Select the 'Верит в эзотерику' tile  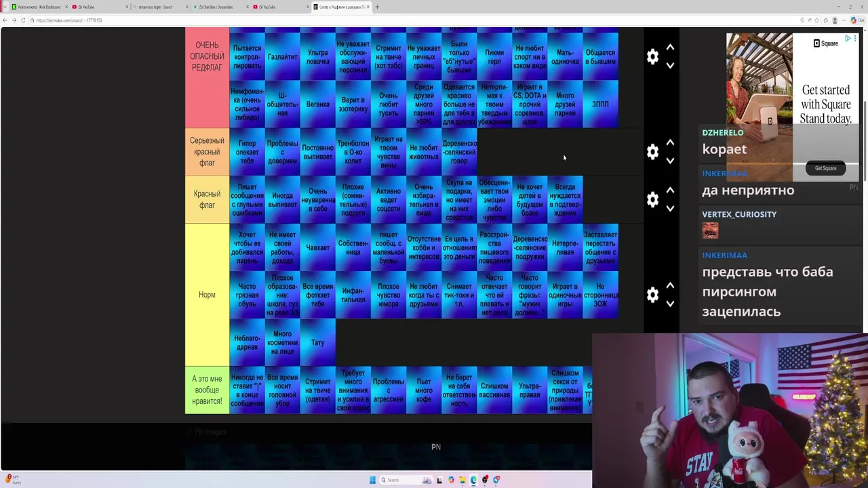point(353,104)
